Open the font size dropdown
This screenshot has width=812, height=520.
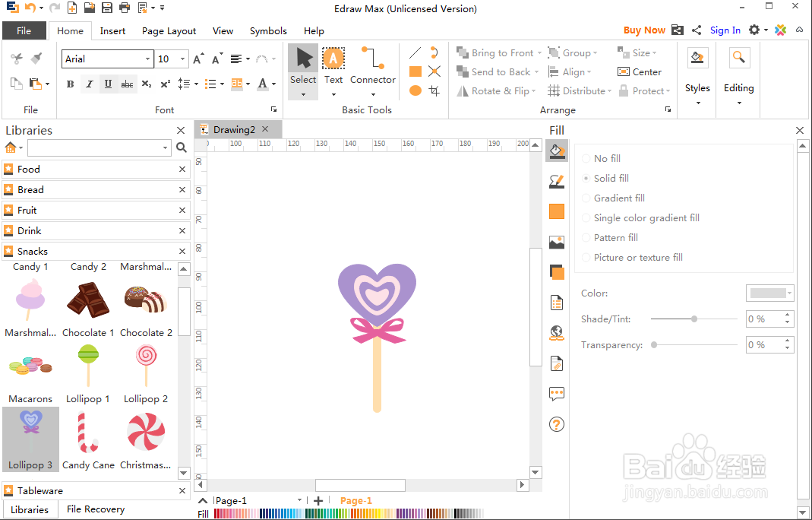(182, 59)
